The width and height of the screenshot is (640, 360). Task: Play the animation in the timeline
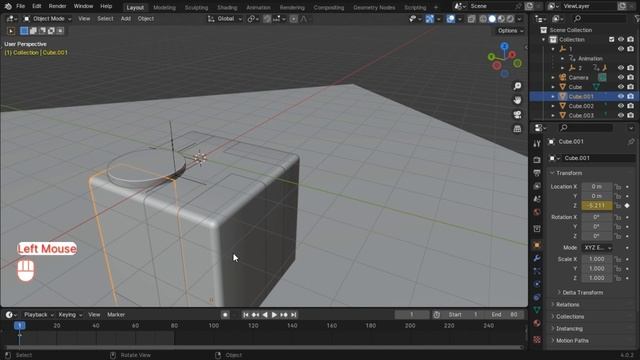(x=274, y=315)
